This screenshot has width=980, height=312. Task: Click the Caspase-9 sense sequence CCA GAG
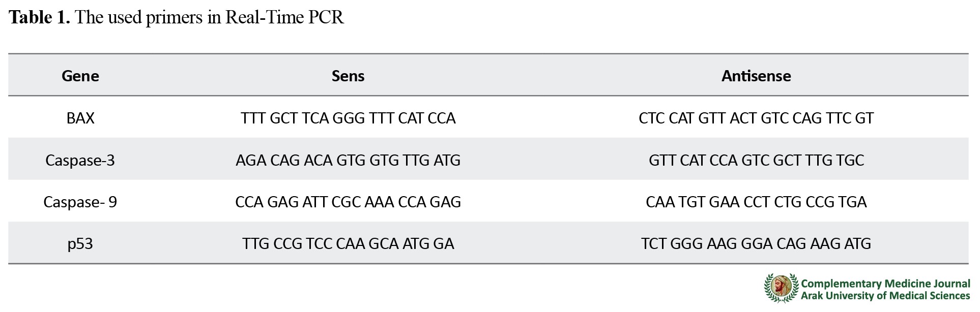(x=348, y=202)
